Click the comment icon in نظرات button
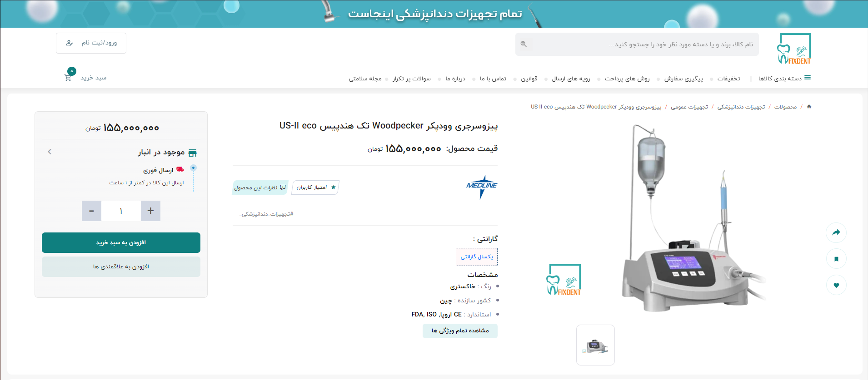 (x=283, y=187)
